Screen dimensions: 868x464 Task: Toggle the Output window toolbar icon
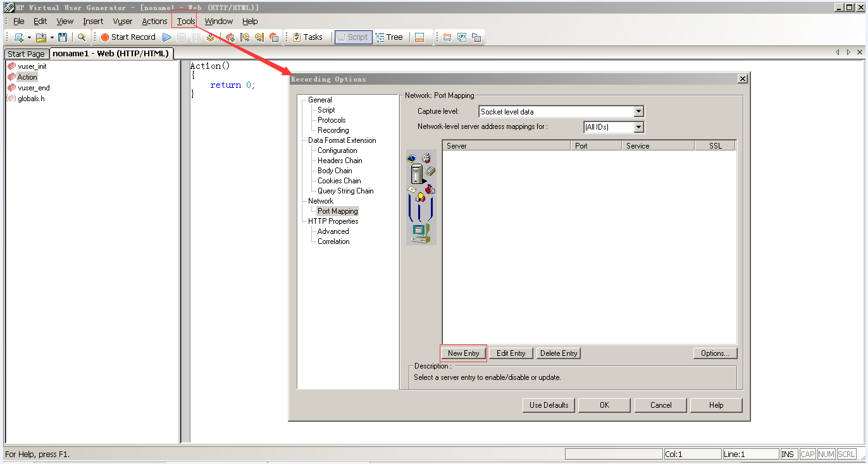(419, 37)
